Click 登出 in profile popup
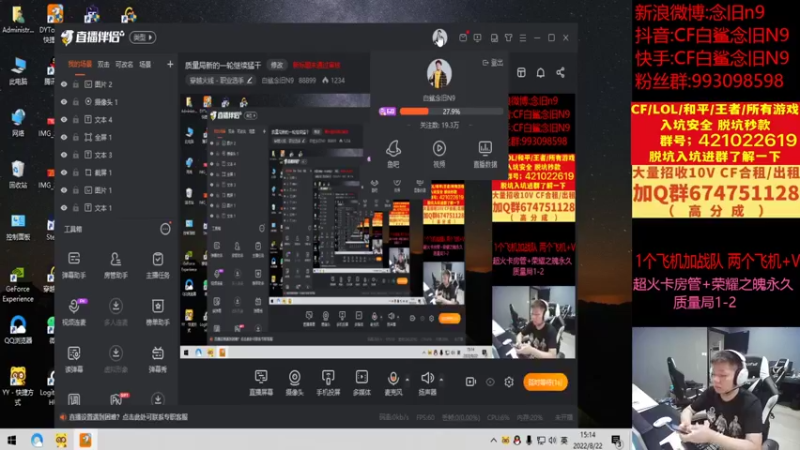The height and width of the screenshot is (450, 800). 493,63
